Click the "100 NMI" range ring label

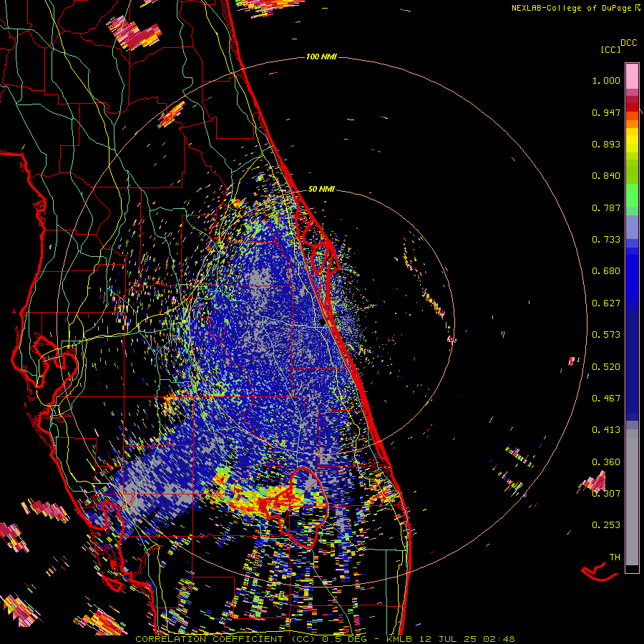tap(321, 57)
